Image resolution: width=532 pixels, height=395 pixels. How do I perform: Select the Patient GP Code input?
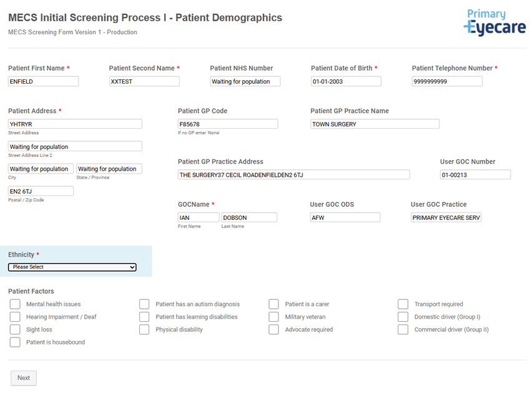tap(228, 124)
